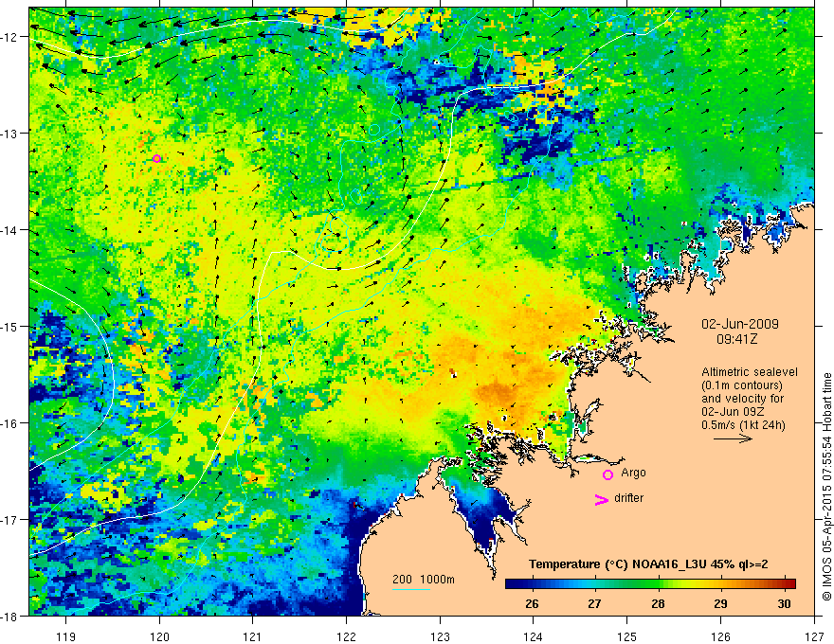Click the 'and velocity for' caption line
834x644 pixels.
742,399
